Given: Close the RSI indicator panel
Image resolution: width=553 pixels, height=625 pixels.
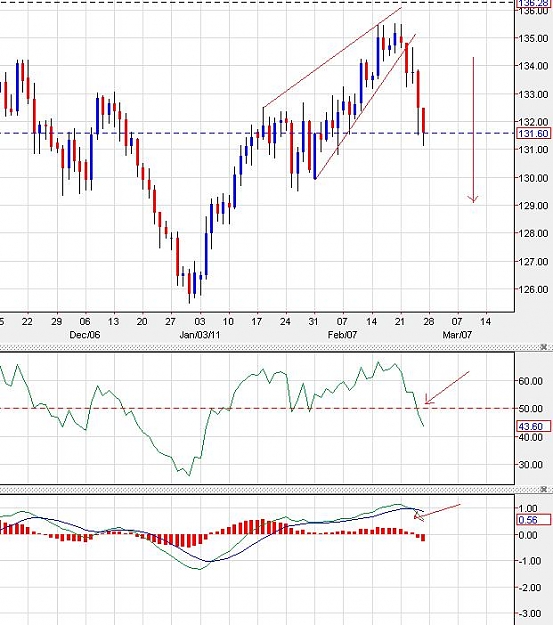Looking at the screenshot, I should click(x=543, y=347).
